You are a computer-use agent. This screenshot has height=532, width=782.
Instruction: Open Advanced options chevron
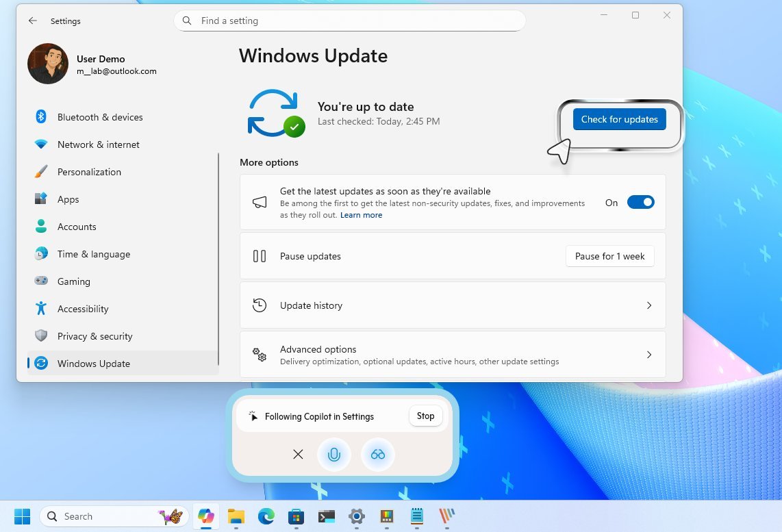coord(648,355)
